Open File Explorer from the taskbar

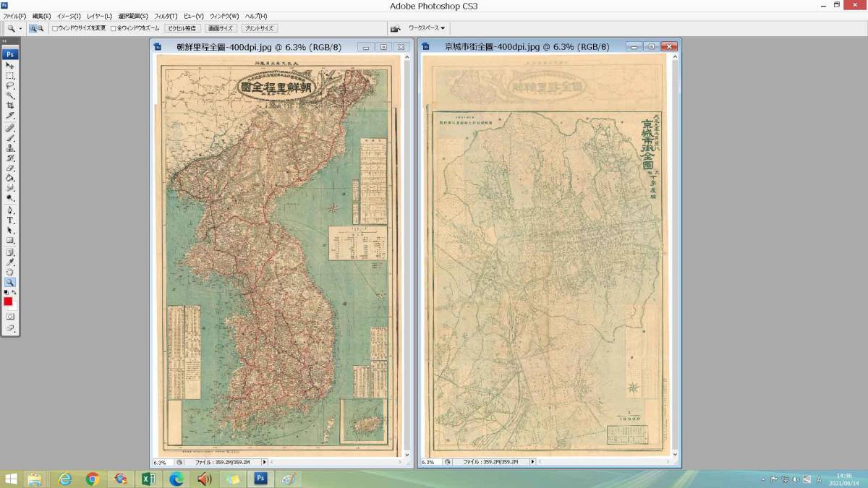tap(35, 479)
